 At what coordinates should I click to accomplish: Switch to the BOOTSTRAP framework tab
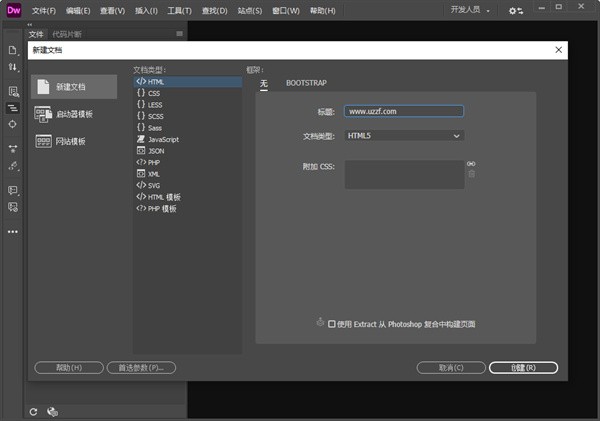point(306,83)
